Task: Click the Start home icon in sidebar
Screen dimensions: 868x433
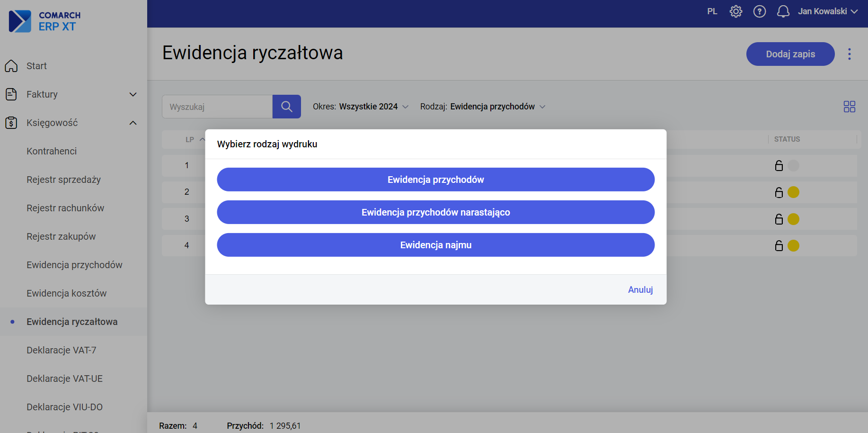Action: pos(11,66)
